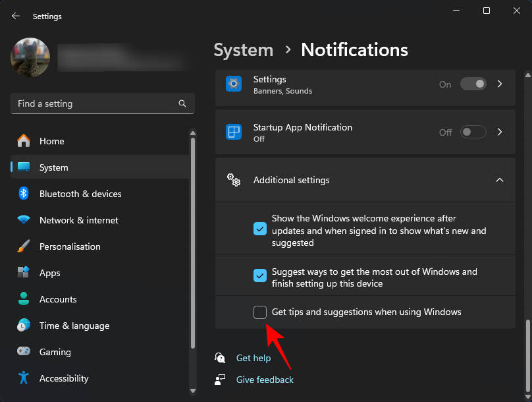Click the sidebar scrollbar thumb
This screenshot has width=532, height=402.
[x=193, y=243]
